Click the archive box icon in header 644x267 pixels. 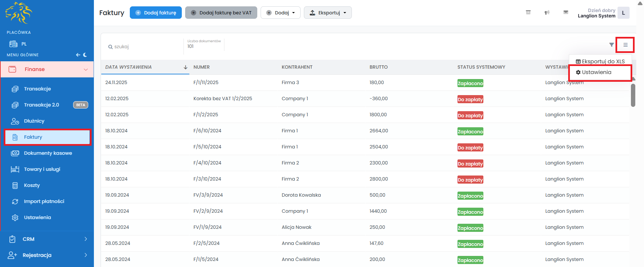point(528,12)
